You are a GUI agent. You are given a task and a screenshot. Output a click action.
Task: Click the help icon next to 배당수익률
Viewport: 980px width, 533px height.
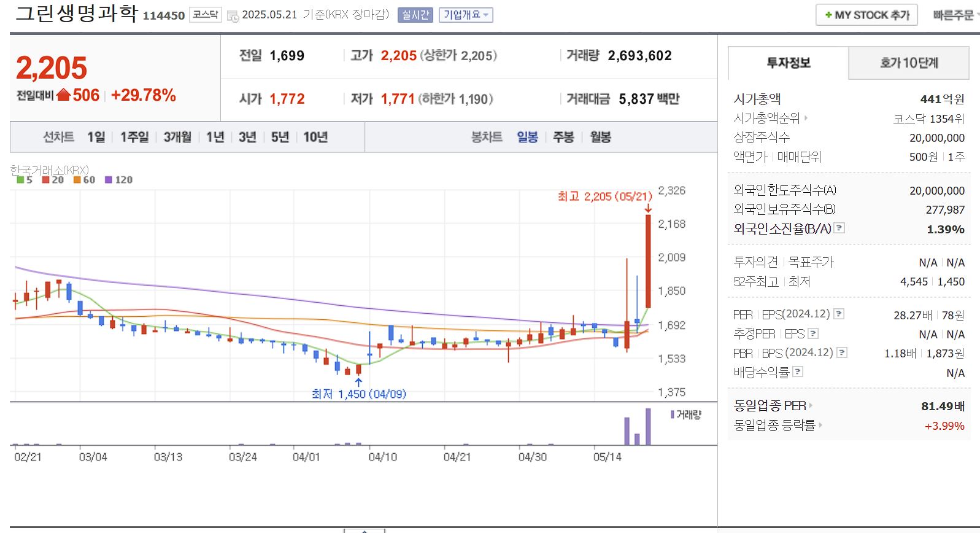[798, 372]
